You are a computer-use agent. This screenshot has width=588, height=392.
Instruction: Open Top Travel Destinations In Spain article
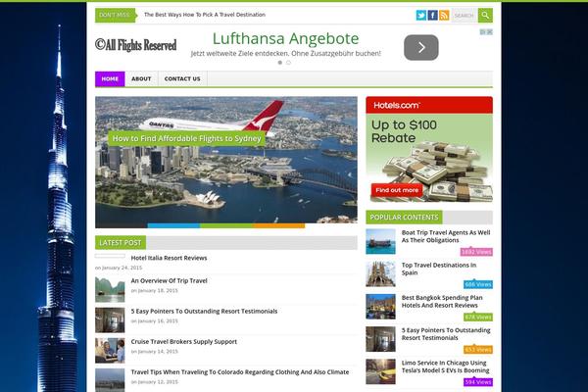point(439,269)
